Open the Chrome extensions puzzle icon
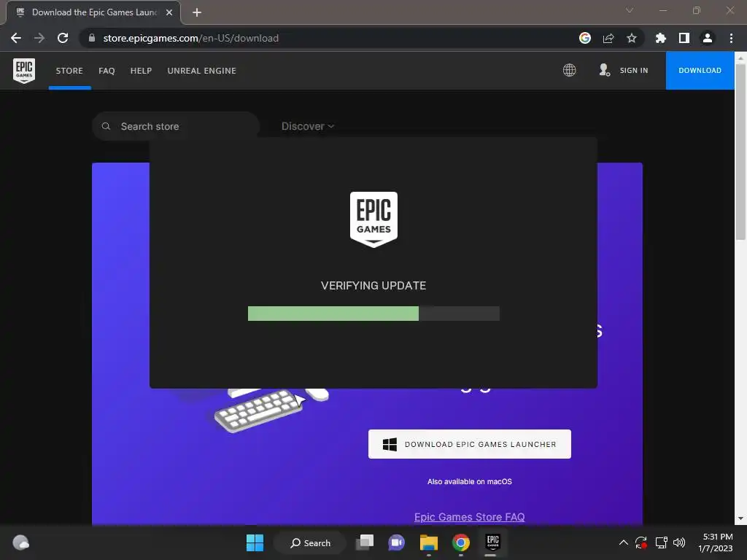 click(x=661, y=38)
